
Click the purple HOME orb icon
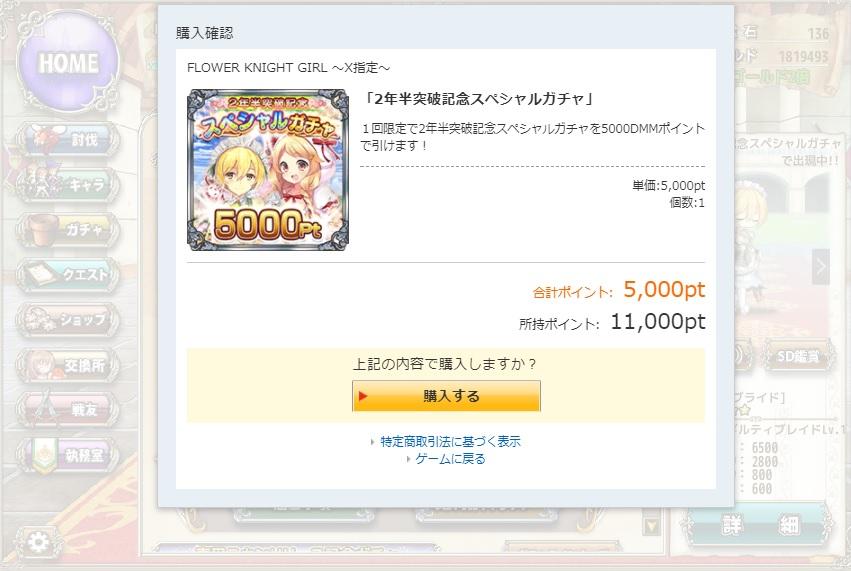tap(68, 62)
